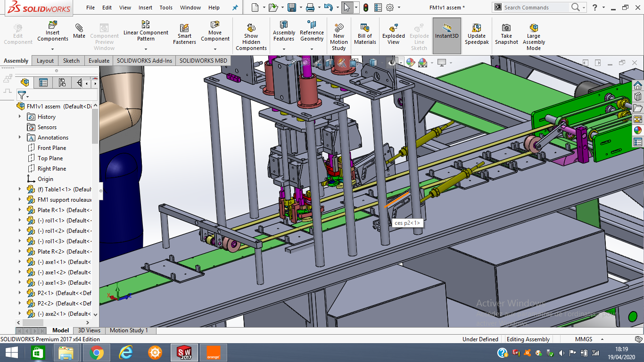Viewport: 644px width, 362px height.
Task: Expand the Annotations tree node
Action: pos(20,138)
